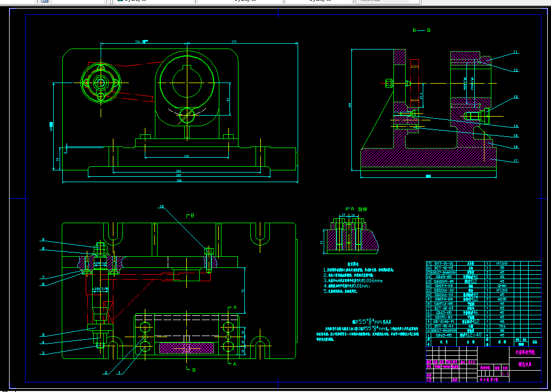
Task: Click the 173 horizontal dimension text
Action: (x=234, y=42)
